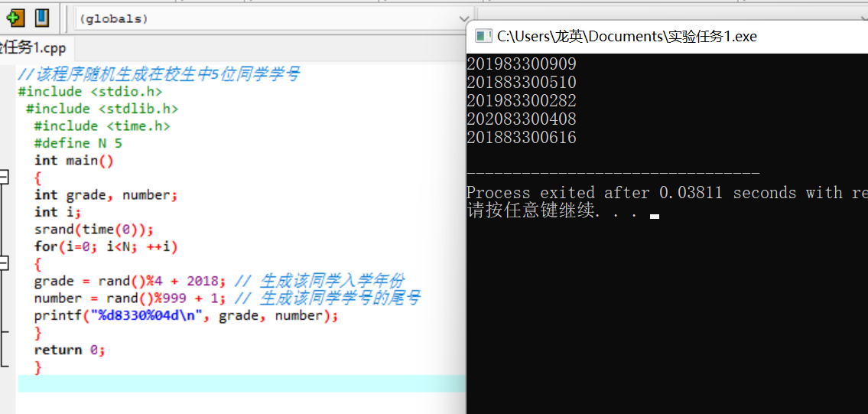
Task: Collapse the main function fold marker
Action: tap(4, 178)
